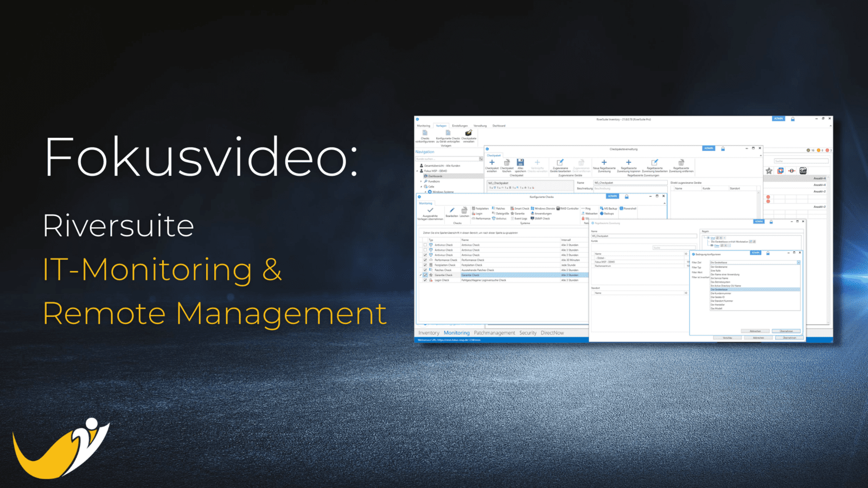
Task: Click Regelbasierte Zuweisung bearbeiten icon
Action: tap(655, 162)
